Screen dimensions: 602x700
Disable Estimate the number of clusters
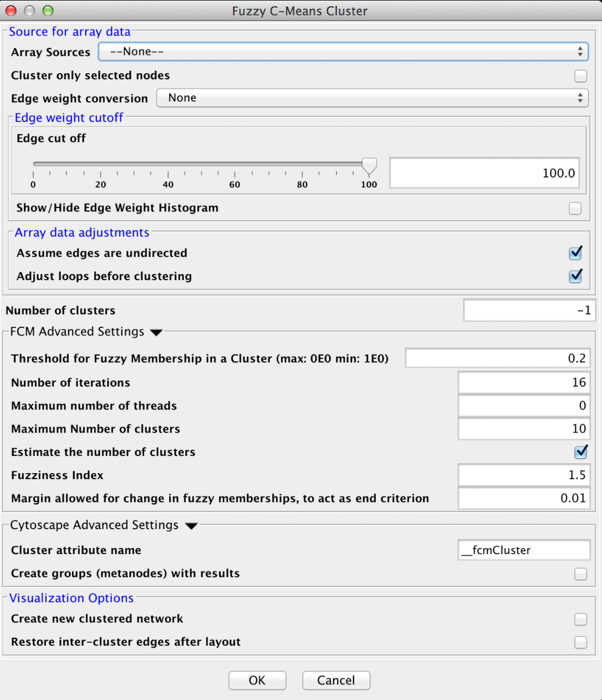[x=580, y=452]
